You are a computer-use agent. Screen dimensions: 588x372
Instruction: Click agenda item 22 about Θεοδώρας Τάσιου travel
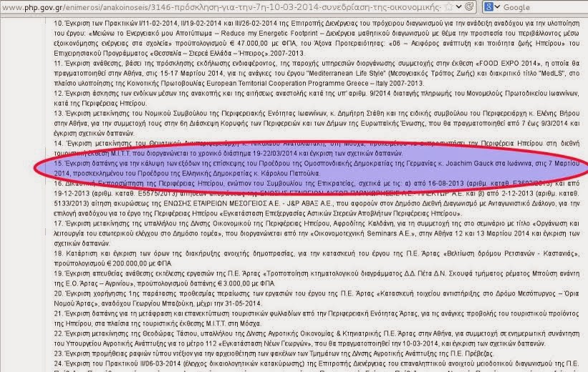point(317,338)
